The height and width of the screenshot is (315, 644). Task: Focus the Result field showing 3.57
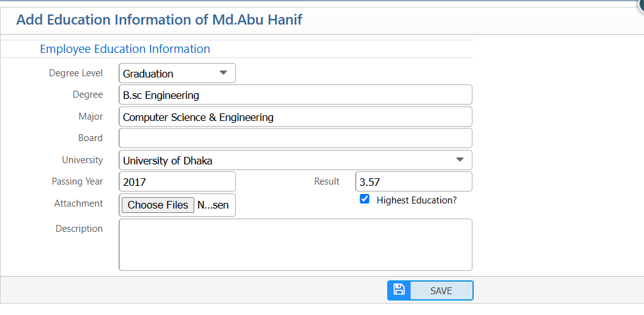point(414,181)
